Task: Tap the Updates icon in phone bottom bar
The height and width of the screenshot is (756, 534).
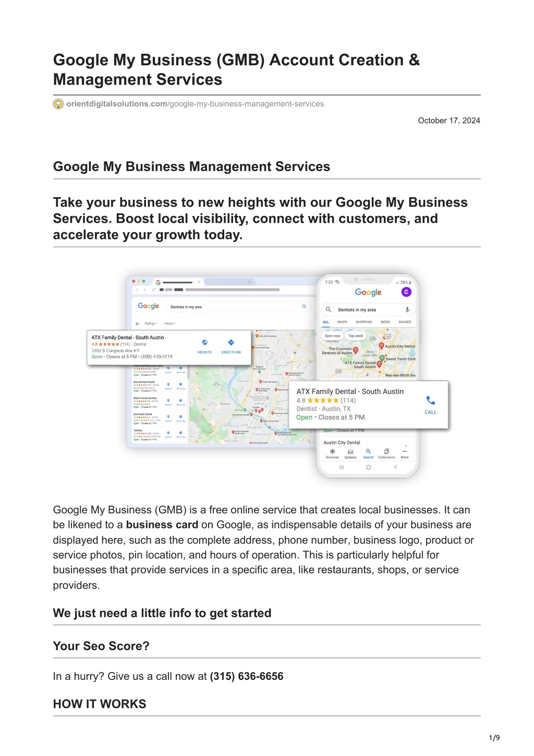Action: (350, 451)
